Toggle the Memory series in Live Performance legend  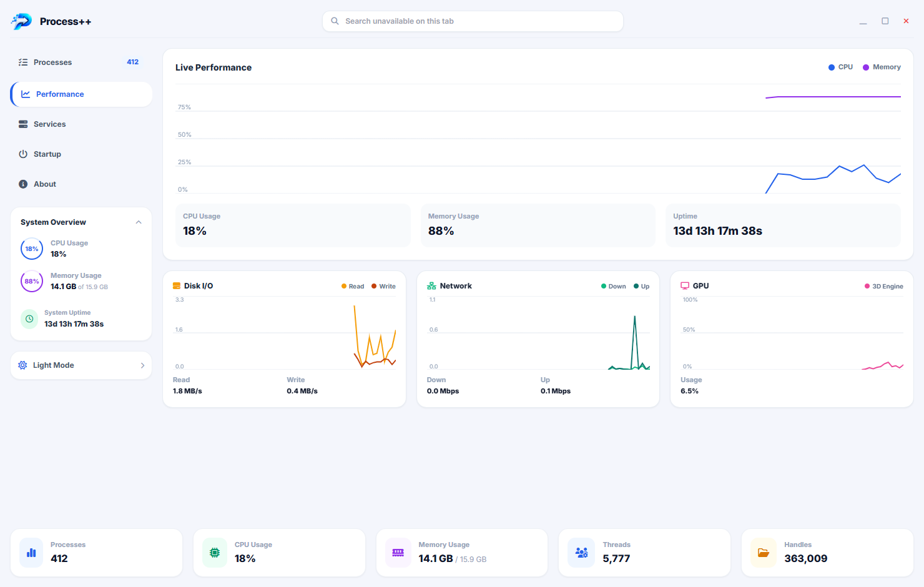(x=882, y=67)
